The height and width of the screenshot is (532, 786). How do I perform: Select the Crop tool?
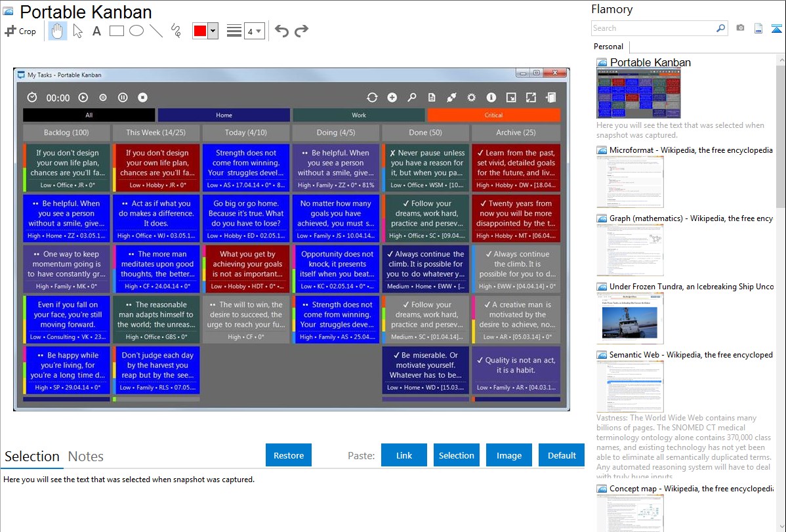pyautogui.click(x=20, y=31)
